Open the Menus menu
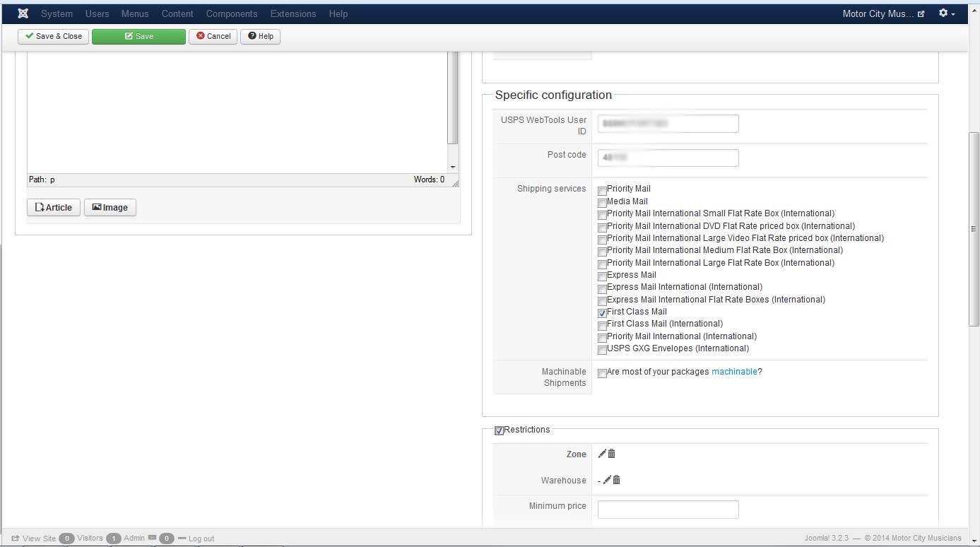980x547 pixels. [135, 13]
